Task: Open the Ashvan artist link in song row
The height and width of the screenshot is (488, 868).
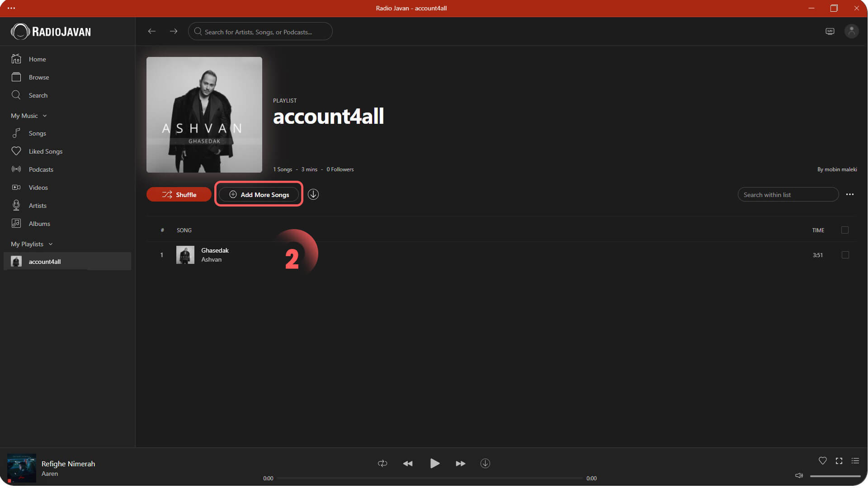Action: (212, 260)
